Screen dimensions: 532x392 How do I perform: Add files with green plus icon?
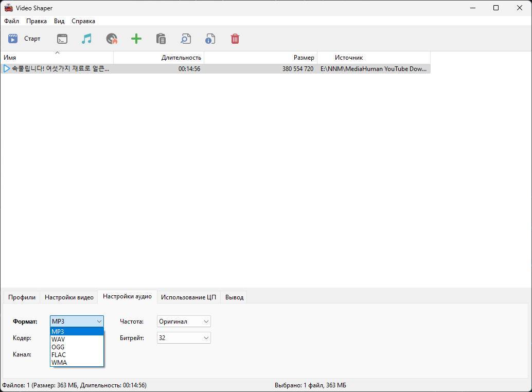136,39
